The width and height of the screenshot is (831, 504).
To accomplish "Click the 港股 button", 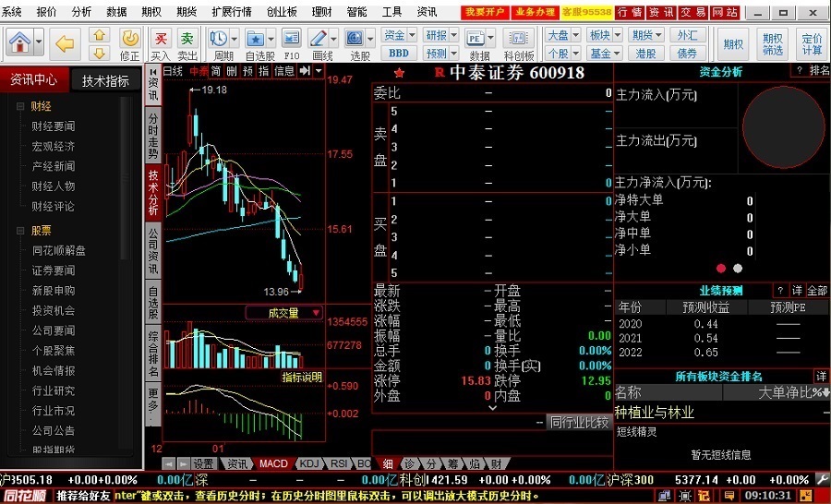I will coord(645,53).
